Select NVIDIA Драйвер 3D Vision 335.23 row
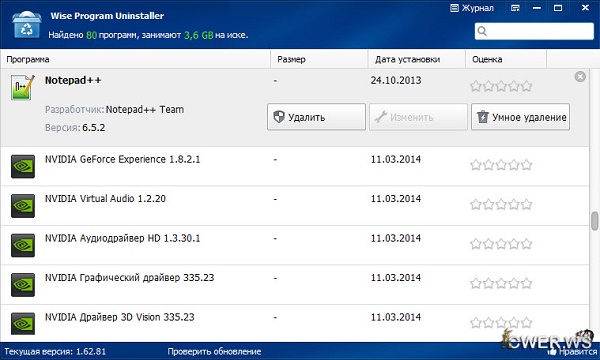Viewport: 600px width, 360px height. point(295,323)
